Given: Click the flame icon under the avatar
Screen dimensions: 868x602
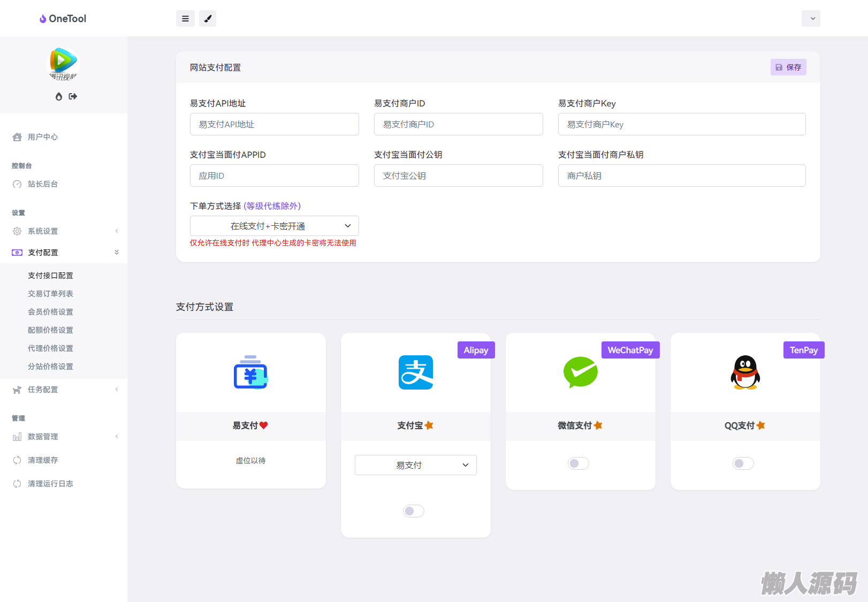Looking at the screenshot, I should click(x=59, y=96).
